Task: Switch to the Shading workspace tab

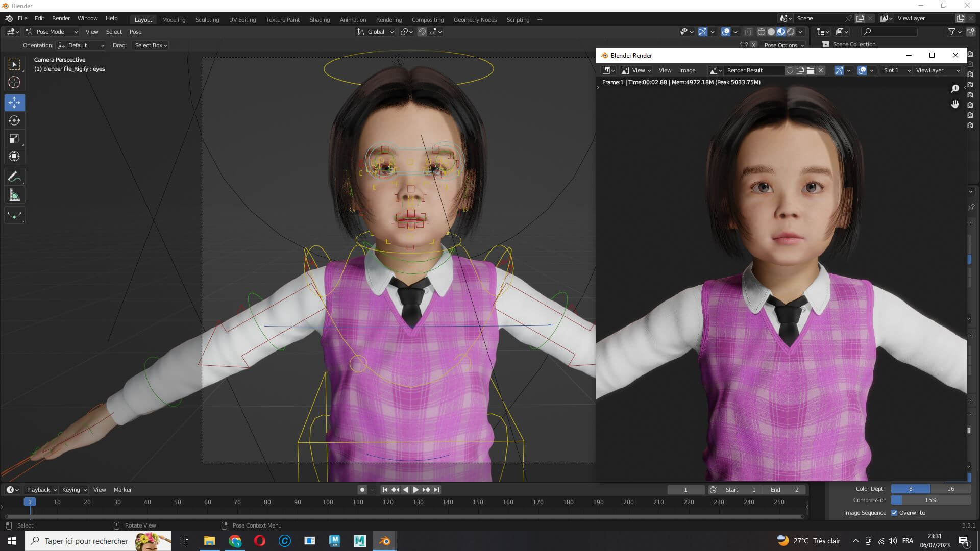Action: 320,20
